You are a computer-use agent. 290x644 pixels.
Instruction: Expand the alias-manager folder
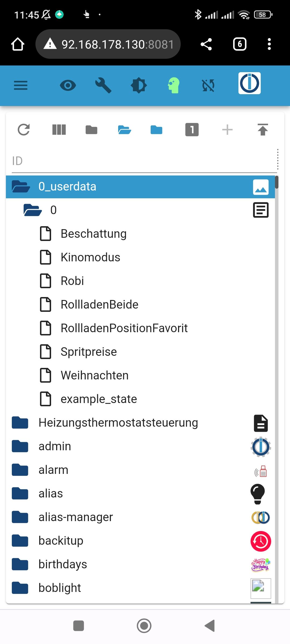20,517
